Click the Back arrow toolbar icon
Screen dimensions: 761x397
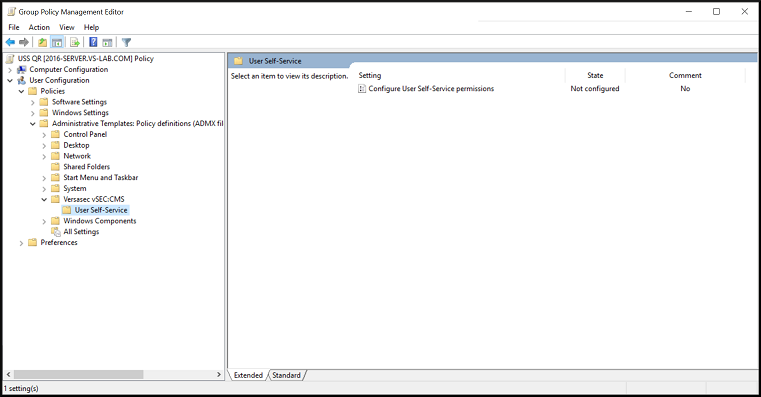click(10, 43)
